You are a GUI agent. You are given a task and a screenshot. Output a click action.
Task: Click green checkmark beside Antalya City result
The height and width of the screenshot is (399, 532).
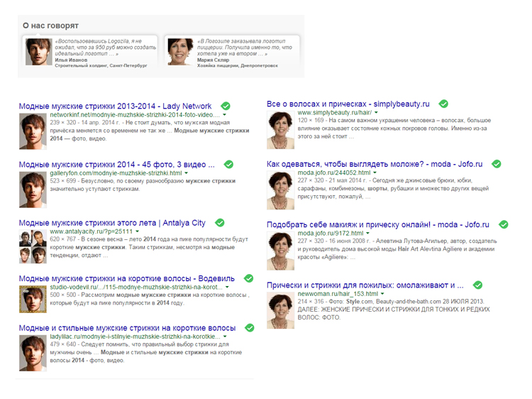[219, 223]
